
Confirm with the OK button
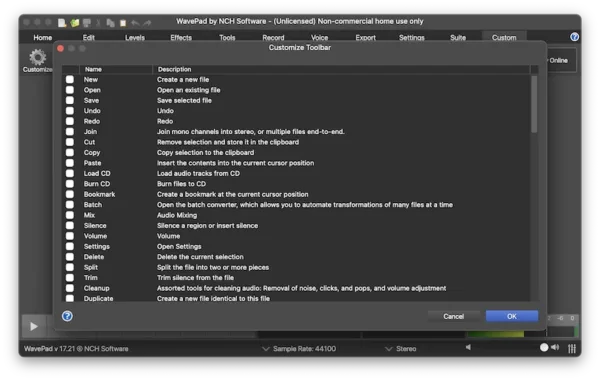pos(512,316)
